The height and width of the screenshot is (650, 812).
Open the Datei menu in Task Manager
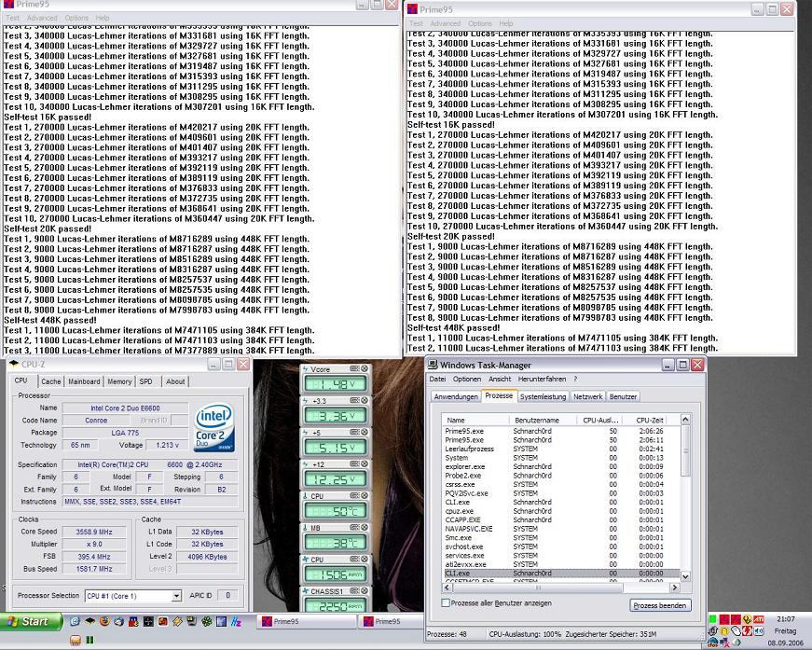point(437,380)
